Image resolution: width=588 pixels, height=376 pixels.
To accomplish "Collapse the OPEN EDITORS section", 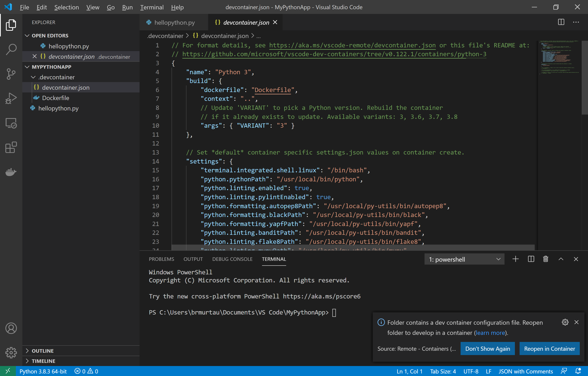I will click(x=27, y=35).
